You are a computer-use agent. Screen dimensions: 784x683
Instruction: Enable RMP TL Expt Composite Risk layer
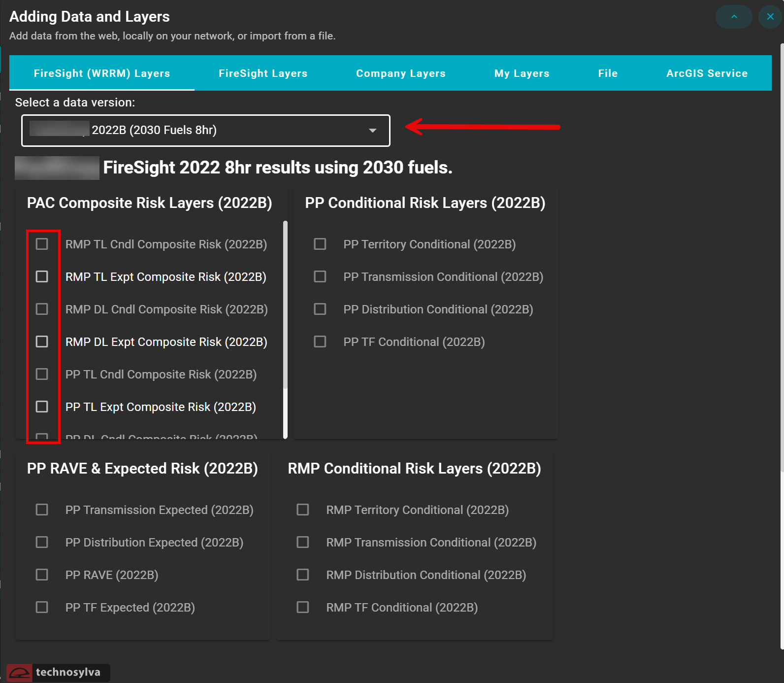[42, 276]
